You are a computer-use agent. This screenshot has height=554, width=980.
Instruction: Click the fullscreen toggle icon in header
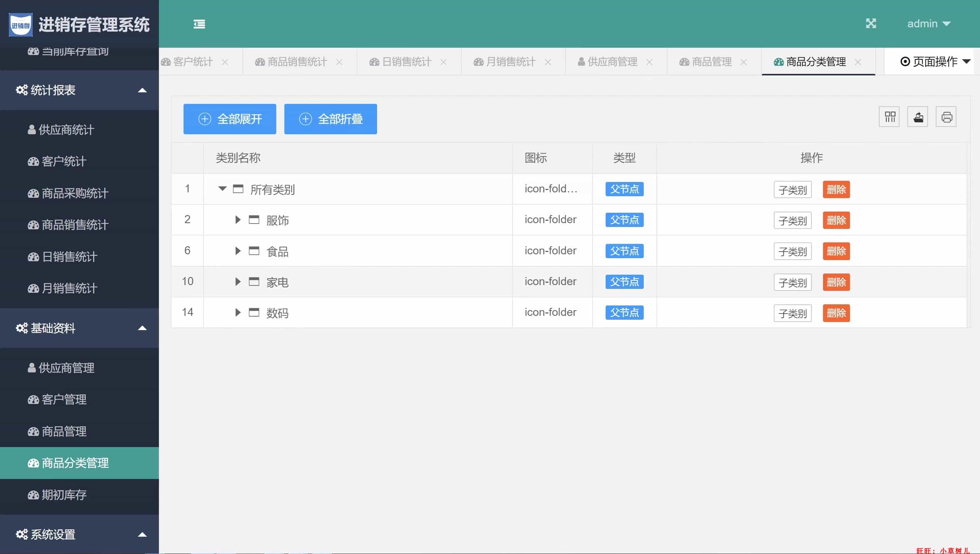[x=871, y=23]
